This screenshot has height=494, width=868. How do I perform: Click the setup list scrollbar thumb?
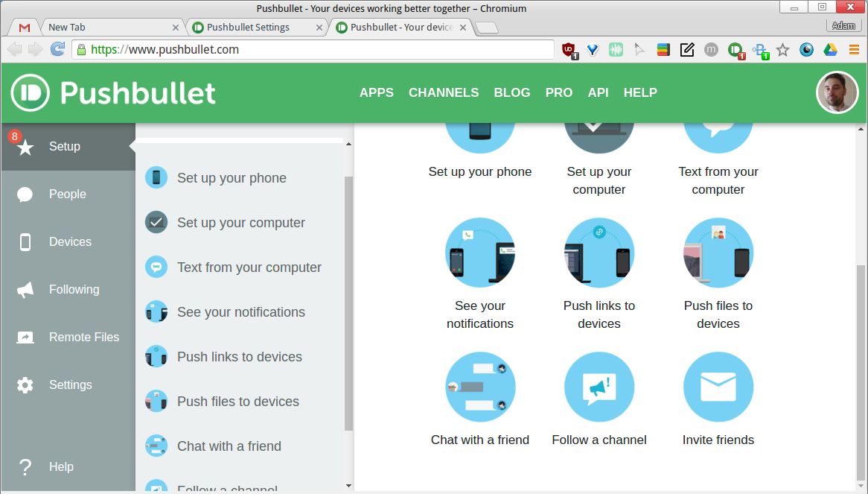(x=348, y=303)
